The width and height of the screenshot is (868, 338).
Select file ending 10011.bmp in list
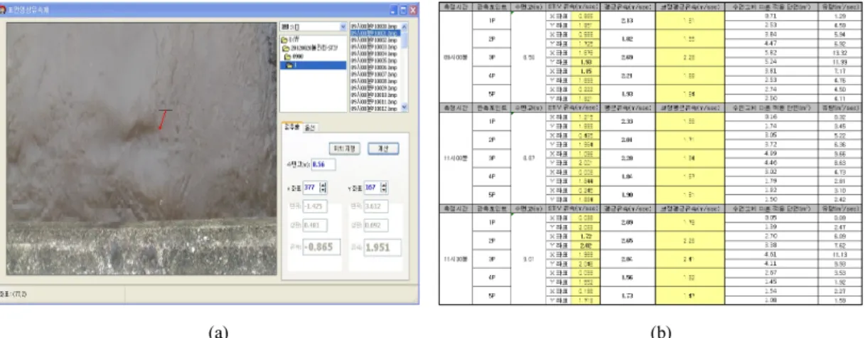375,101
